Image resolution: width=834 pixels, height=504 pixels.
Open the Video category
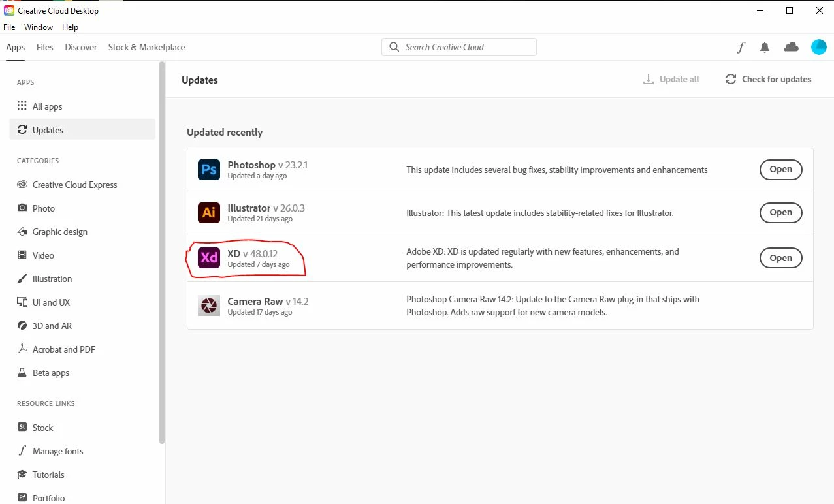coord(82,255)
